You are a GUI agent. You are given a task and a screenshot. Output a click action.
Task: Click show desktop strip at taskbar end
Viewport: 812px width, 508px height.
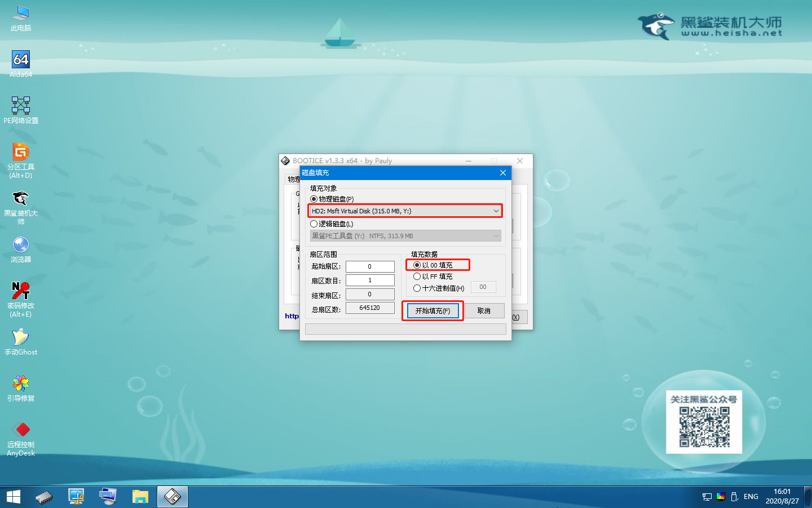click(x=809, y=497)
